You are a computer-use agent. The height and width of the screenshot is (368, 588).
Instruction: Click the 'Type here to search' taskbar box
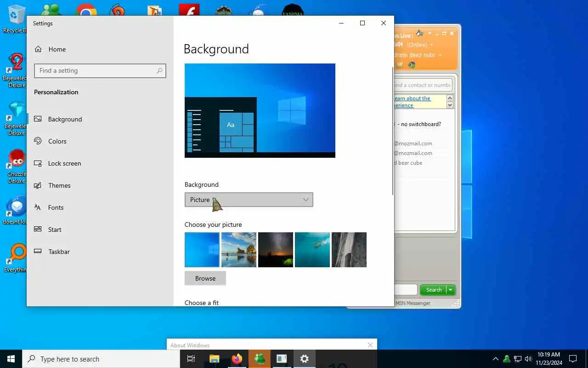(x=101, y=359)
